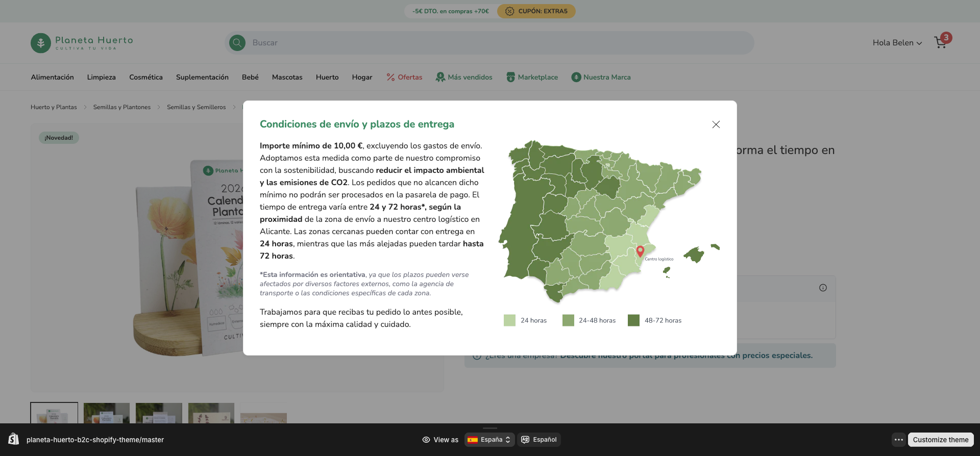Open the Cosmética menu

pyautogui.click(x=146, y=77)
